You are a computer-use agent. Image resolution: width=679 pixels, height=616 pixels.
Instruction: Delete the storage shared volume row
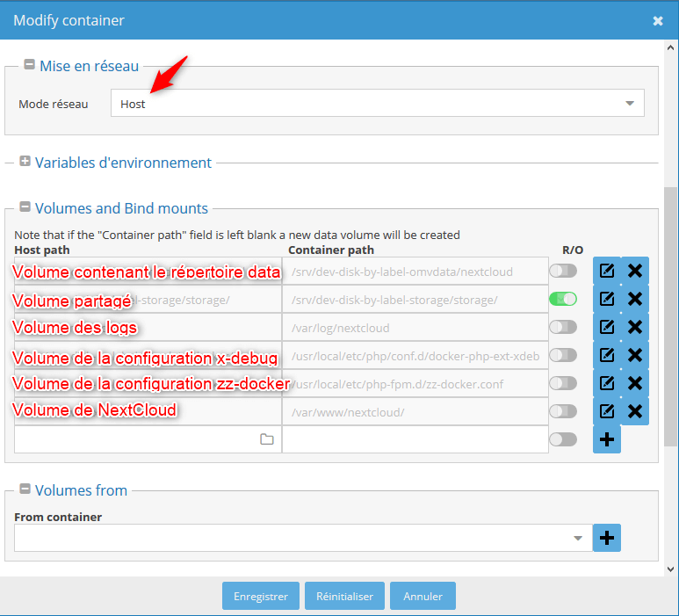pos(635,299)
